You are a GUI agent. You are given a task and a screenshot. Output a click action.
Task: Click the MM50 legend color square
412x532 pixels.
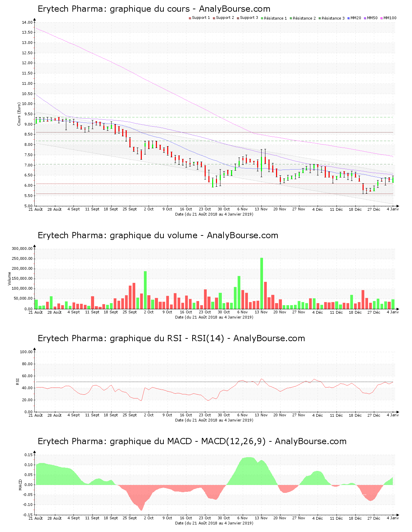(x=365, y=18)
